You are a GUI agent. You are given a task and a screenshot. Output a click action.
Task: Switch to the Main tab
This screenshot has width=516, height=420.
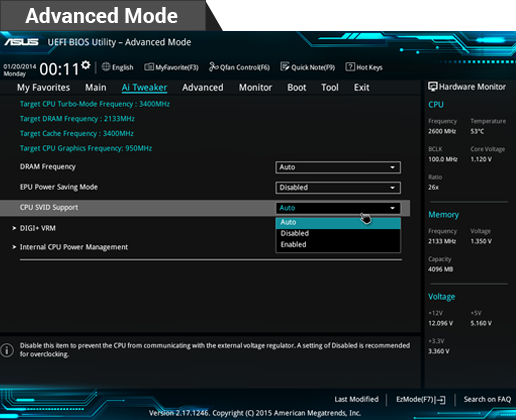pyautogui.click(x=96, y=88)
